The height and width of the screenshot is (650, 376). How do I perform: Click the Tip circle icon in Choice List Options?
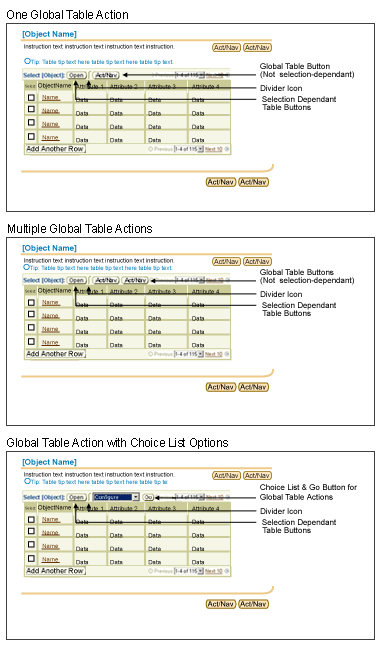click(x=27, y=481)
